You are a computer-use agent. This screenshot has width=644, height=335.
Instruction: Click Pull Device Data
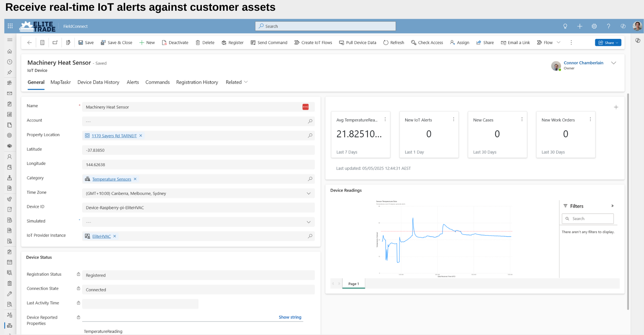pos(358,43)
